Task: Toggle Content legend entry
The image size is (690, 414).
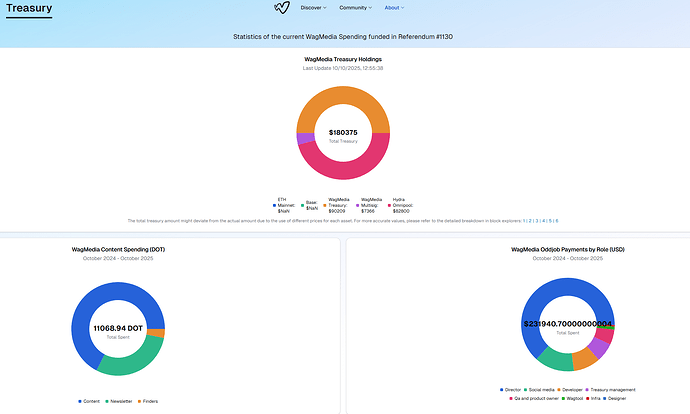Action: coord(89,401)
